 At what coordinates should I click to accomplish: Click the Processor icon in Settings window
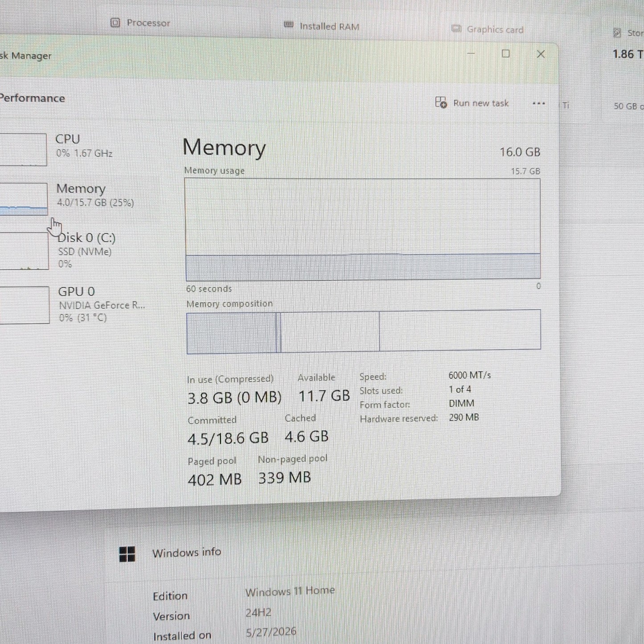click(x=115, y=22)
